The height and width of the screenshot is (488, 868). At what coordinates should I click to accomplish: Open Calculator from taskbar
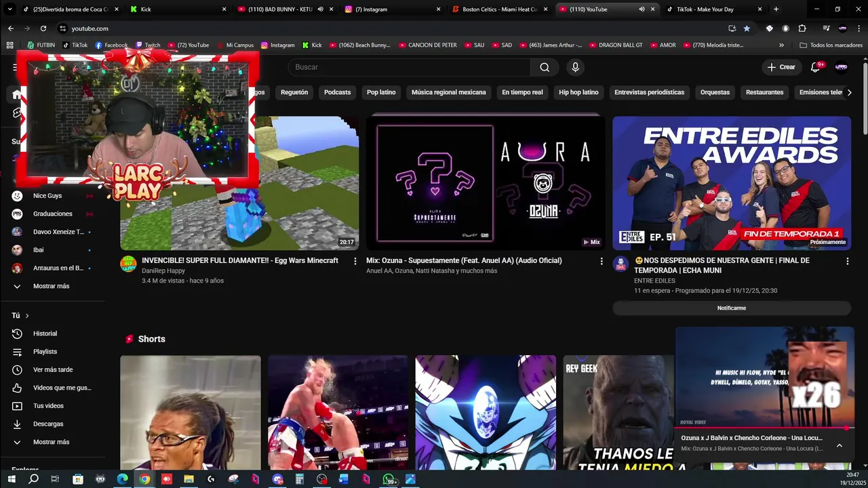(299, 479)
